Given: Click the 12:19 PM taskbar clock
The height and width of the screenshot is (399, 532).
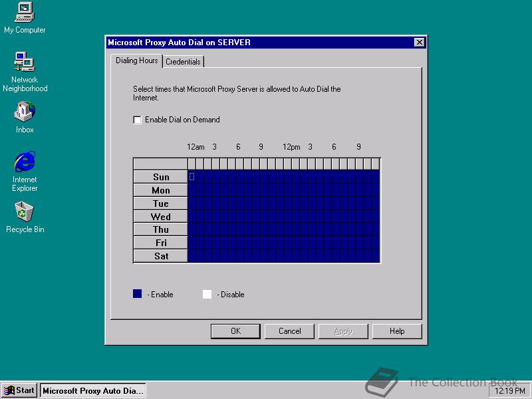Looking at the screenshot, I should (509, 391).
